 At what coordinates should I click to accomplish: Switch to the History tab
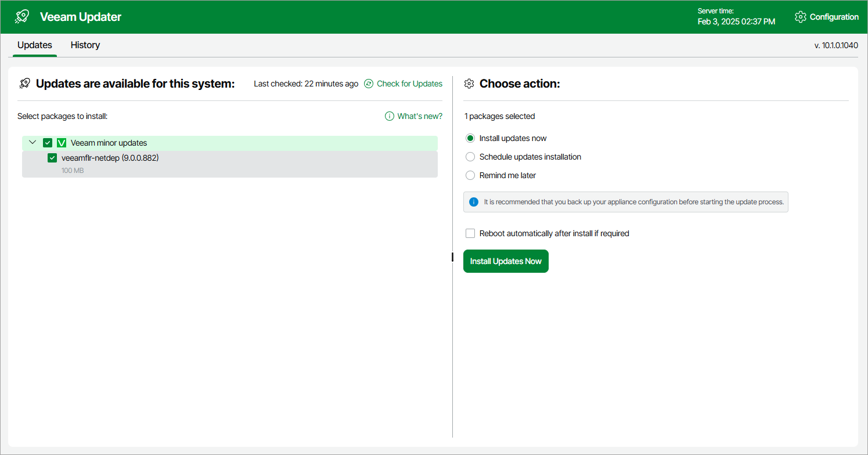pos(85,45)
